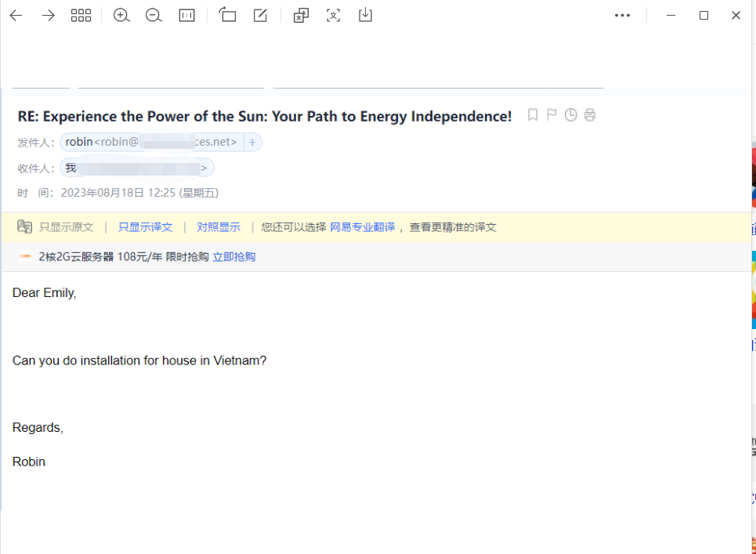Image resolution: width=756 pixels, height=554 pixels.
Task: Zoom out with the magnifier minus icon
Action: (x=154, y=16)
